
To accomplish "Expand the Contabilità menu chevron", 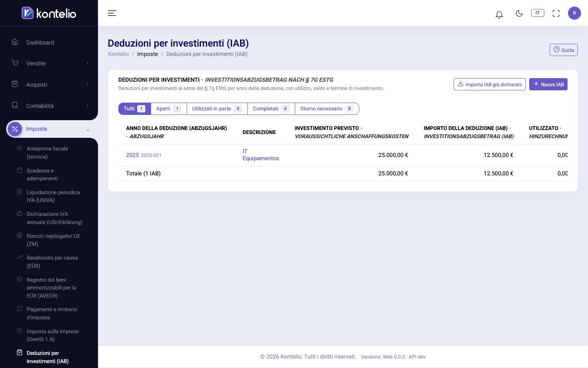I will [87, 106].
